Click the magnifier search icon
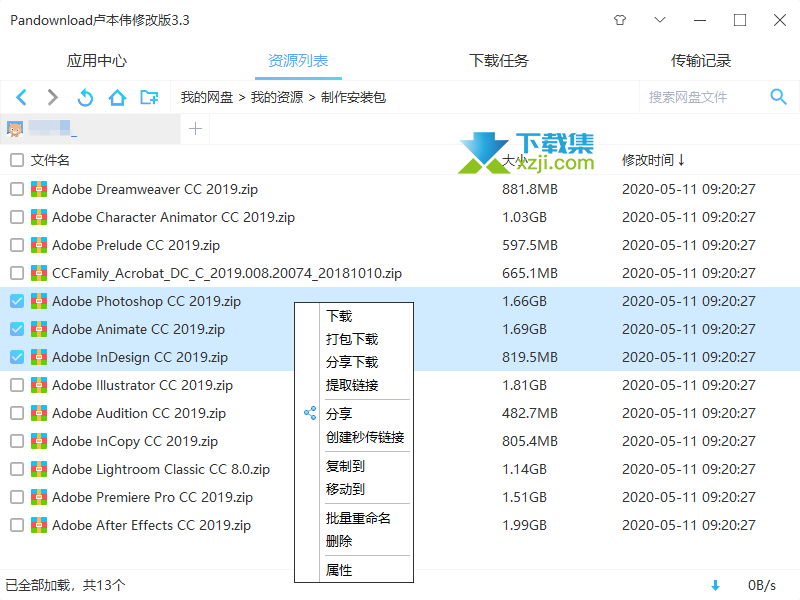The width and height of the screenshot is (800, 600). [778, 96]
